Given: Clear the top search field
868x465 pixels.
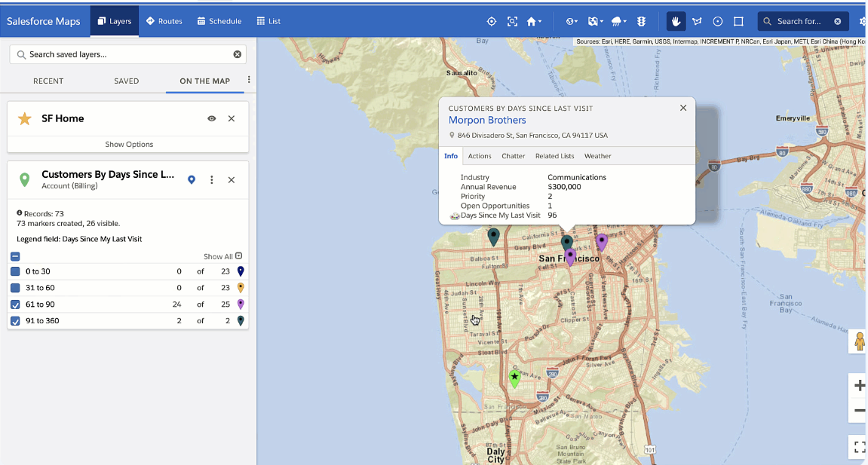Looking at the screenshot, I should pos(838,21).
